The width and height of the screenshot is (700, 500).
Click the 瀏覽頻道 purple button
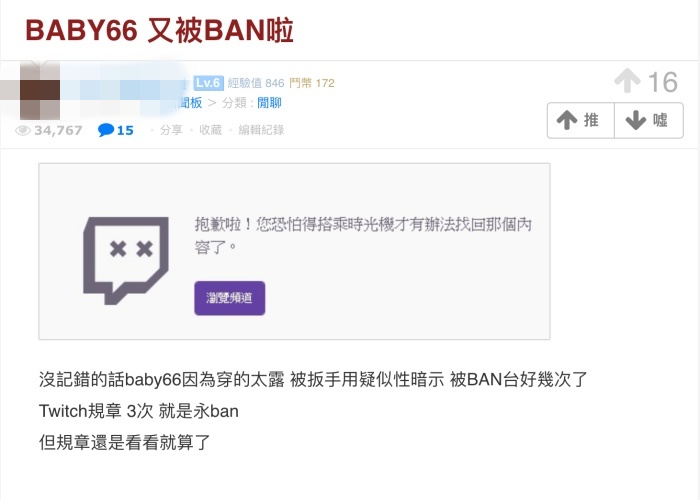click(x=229, y=298)
